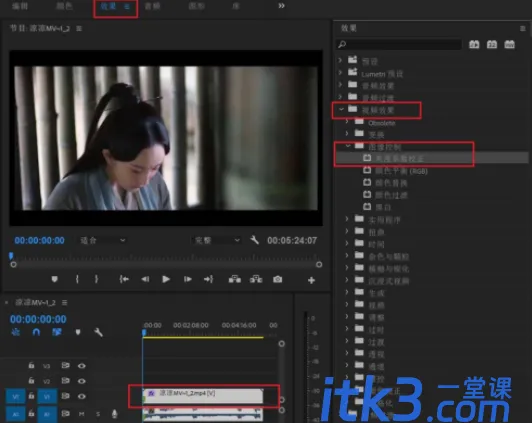Screen dimensions: 532x423
Task: Expand the Audio Effects folder chevron
Action: [340, 84]
